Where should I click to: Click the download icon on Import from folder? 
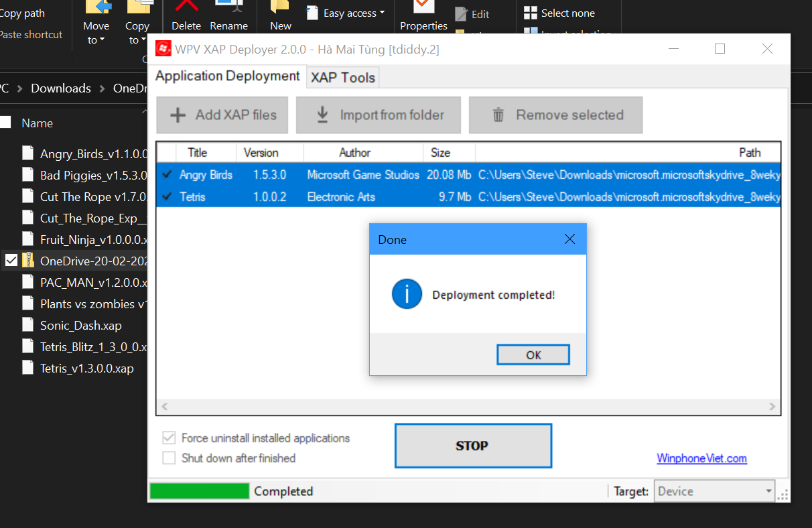(322, 115)
